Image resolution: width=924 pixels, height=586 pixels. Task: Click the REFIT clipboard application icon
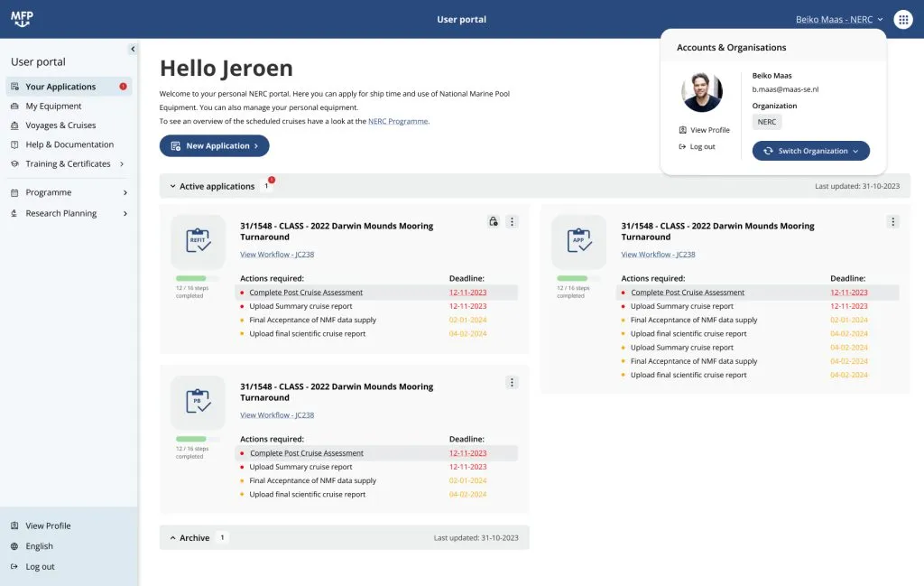(x=198, y=241)
